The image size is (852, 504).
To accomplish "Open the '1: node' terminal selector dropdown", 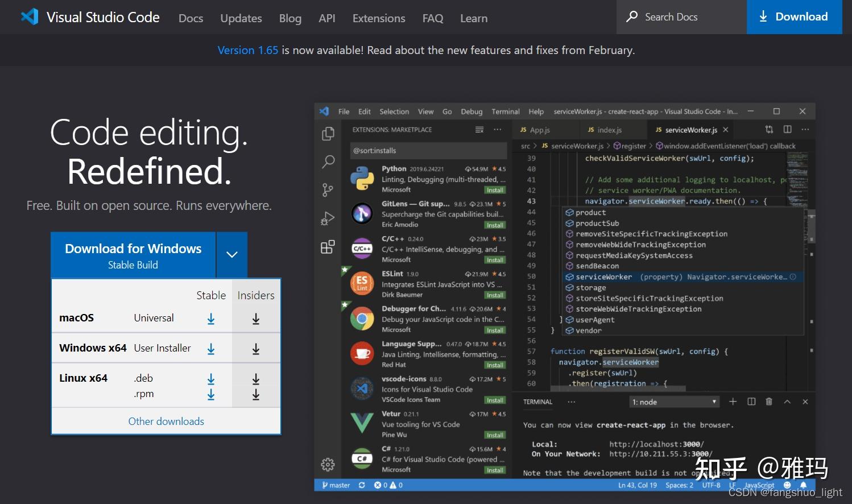I will tap(674, 402).
